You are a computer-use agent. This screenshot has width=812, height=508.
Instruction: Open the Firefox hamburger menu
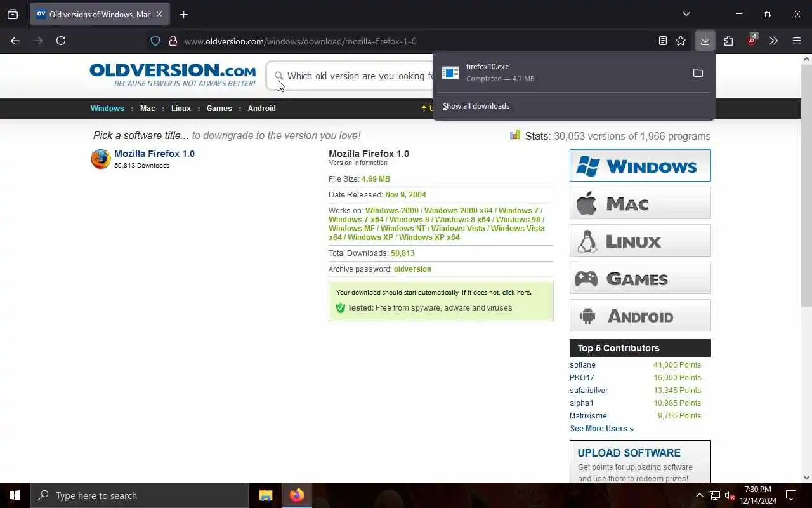pyautogui.click(x=797, y=41)
